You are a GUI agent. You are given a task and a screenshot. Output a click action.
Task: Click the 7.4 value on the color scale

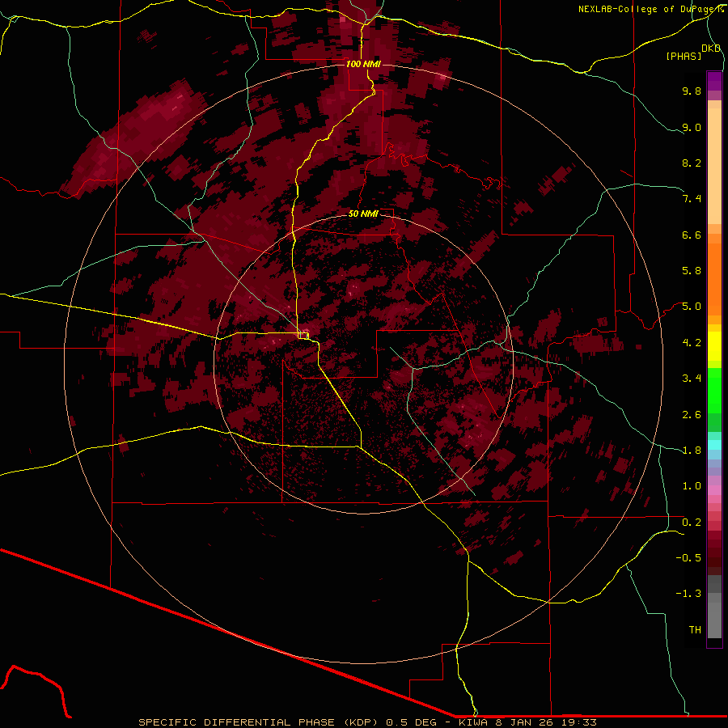point(692,199)
